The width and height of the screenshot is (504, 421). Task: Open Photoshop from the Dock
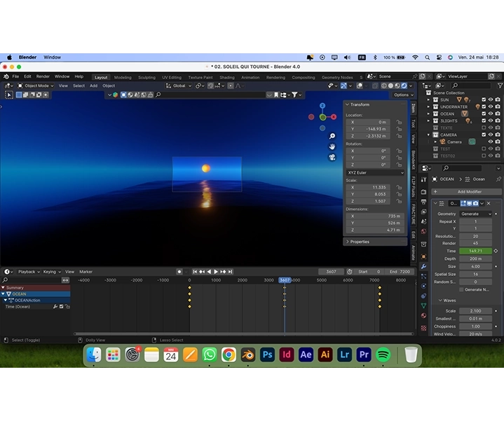click(x=268, y=354)
